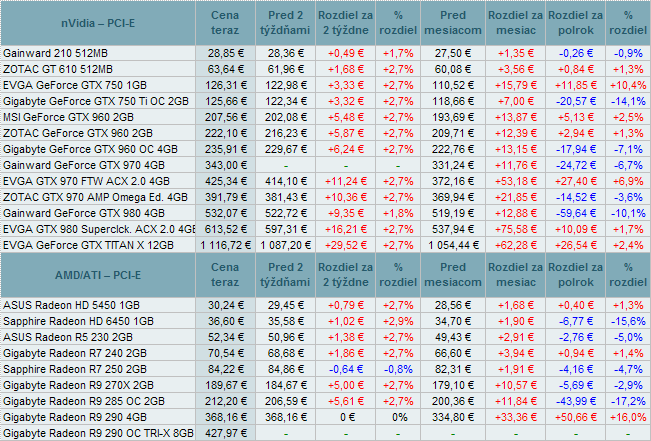
Task: Select EVGA GeForce GTX TITAN X 12GB
Action: (88, 245)
